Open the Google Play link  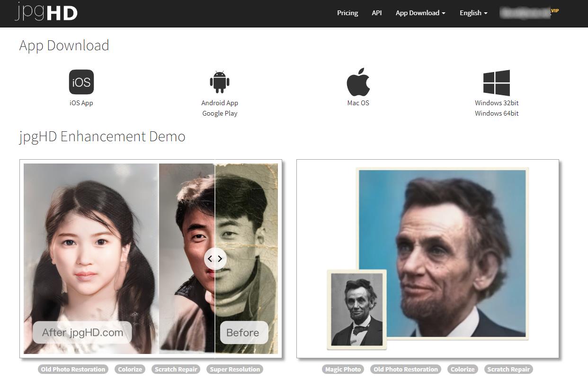220,113
